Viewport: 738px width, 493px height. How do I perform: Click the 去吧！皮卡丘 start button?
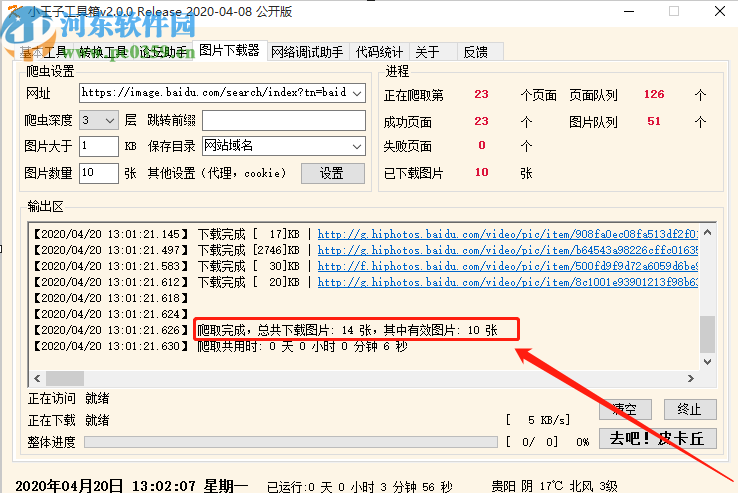[658, 438]
